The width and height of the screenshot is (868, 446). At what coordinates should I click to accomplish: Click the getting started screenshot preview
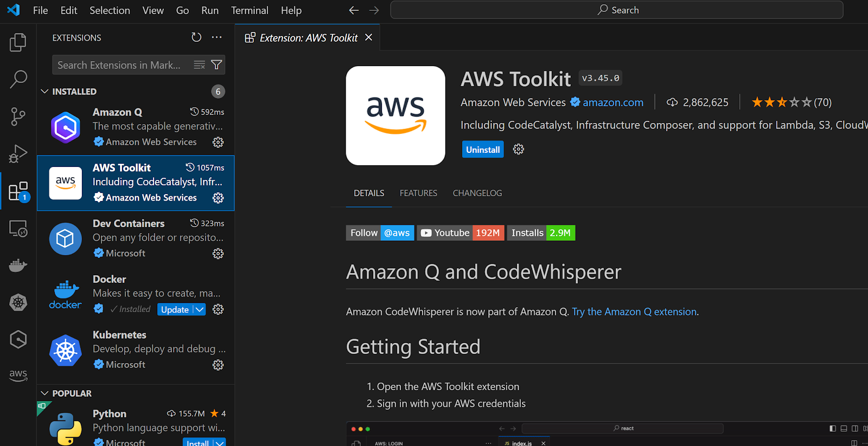point(607,434)
